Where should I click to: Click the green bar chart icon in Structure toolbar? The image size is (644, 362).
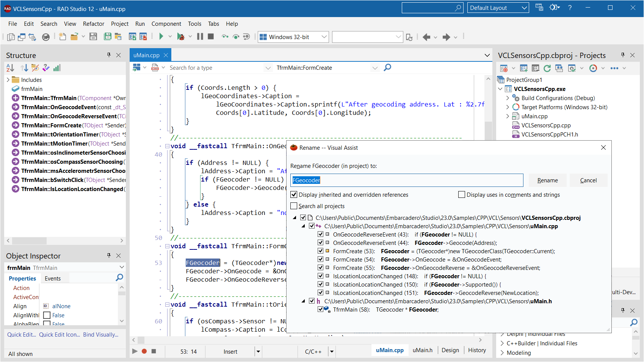coord(57,68)
